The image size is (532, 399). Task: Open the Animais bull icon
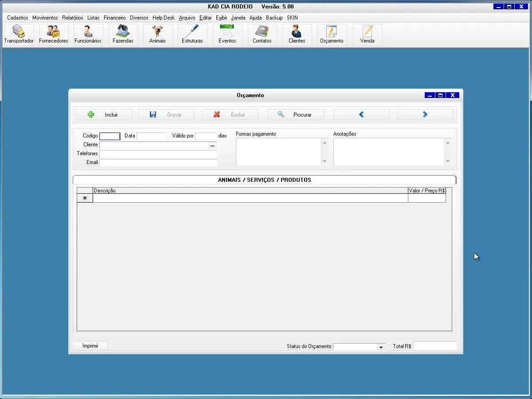click(157, 35)
